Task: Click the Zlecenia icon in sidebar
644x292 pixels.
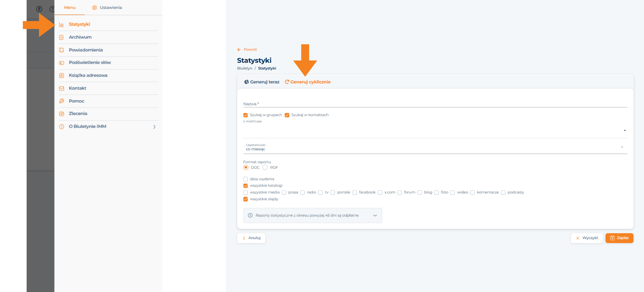Action: point(61,114)
